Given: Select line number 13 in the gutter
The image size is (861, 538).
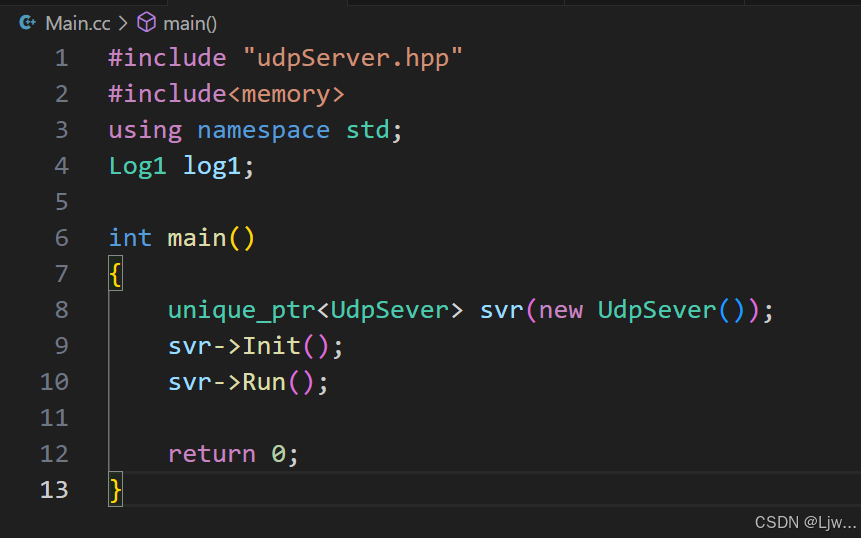Looking at the screenshot, I should click(x=55, y=490).
